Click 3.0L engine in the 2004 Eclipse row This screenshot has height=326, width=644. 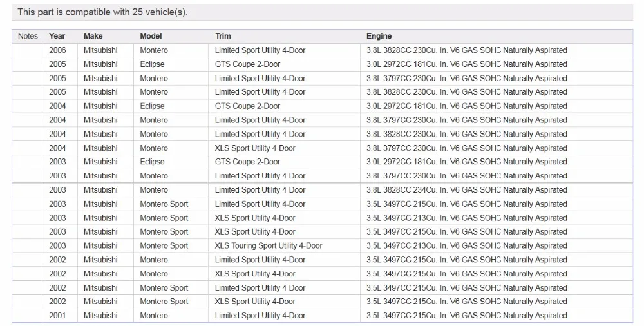(466, 106)
